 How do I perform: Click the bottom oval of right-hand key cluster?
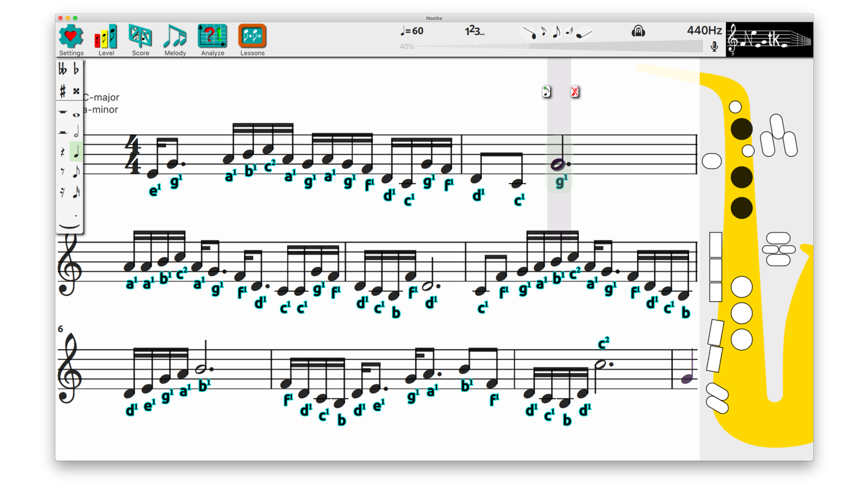click(778, 260)
